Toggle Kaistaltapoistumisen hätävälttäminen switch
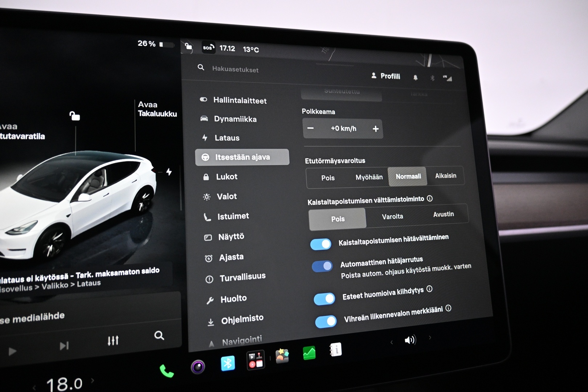 (321, 244)
